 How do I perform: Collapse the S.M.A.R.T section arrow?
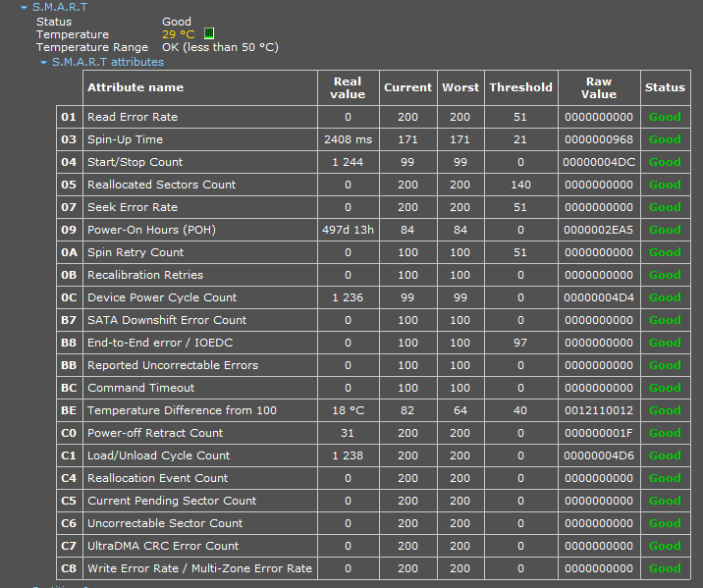(24, 7)
